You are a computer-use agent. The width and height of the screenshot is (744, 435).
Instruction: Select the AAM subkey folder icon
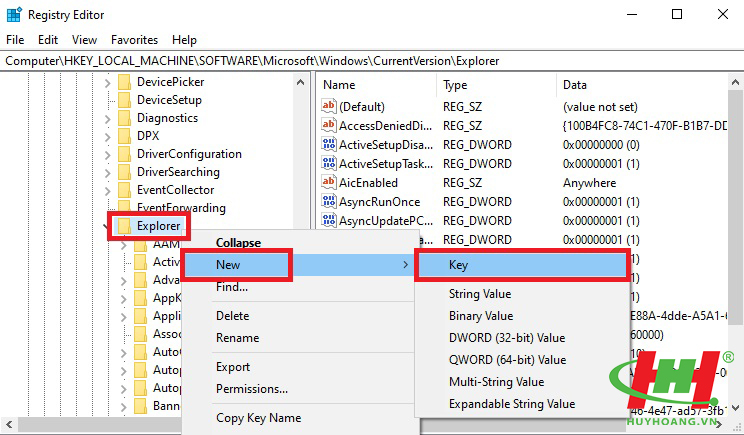[x=141, y=245]
